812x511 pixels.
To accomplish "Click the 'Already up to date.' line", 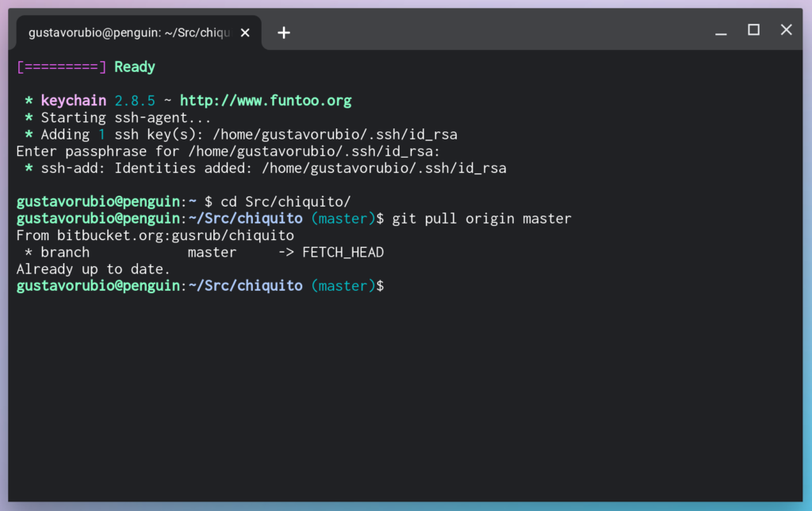I will coord(94,269).
